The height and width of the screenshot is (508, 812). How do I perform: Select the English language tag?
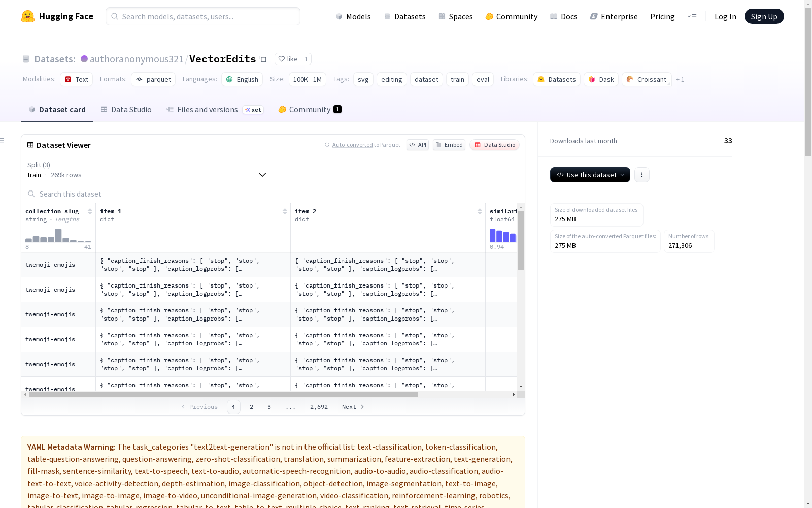(242, 79)
